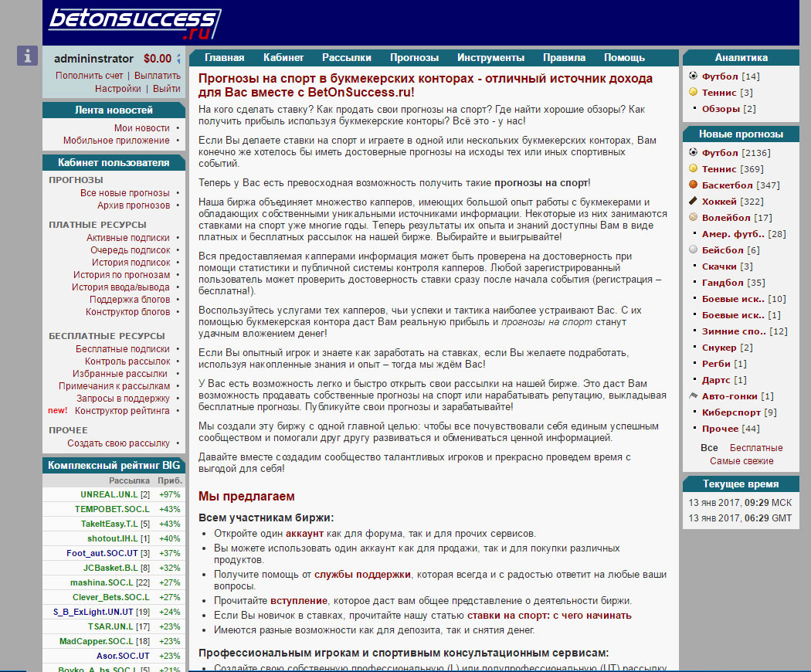Image resolution: width=811 pixels, height=672 pixels.
Task: Click the tennis ball icon in Новые прогнозы
Action: tap(693, 168)
